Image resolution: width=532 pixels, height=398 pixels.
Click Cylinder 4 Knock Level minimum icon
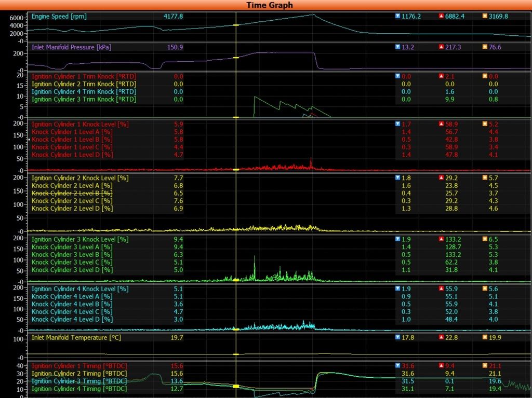pyautogui.click(x=398, y=289)
